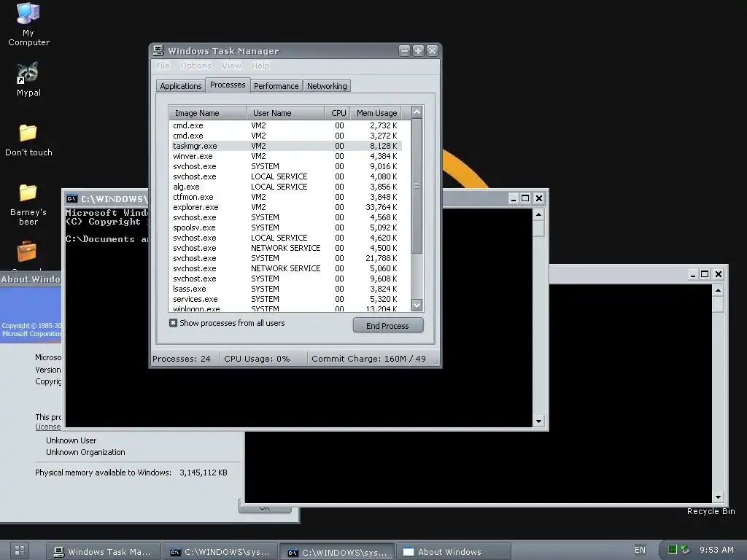Open the Options menu in Task Manager
Screen dimensions: 747x560
[x=196, y=66]
